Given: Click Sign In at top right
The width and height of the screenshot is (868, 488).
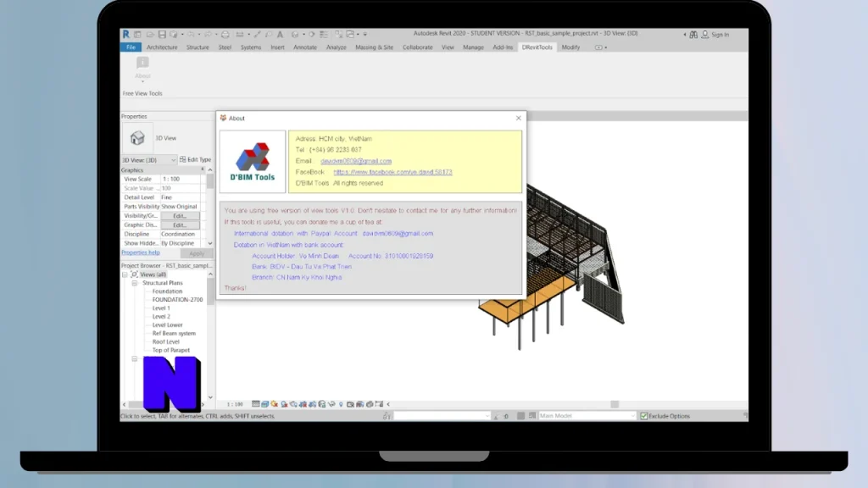Looking at the screenshot, I should click(720, 34).
